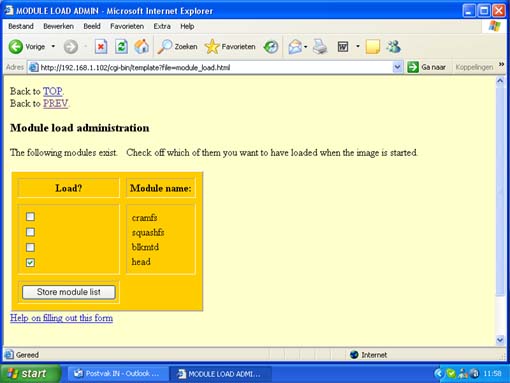This screenshot has height=383, width=510.
Task: Switch to Postvak IN Outlook taskbar item
Action: tap(117, 374)
